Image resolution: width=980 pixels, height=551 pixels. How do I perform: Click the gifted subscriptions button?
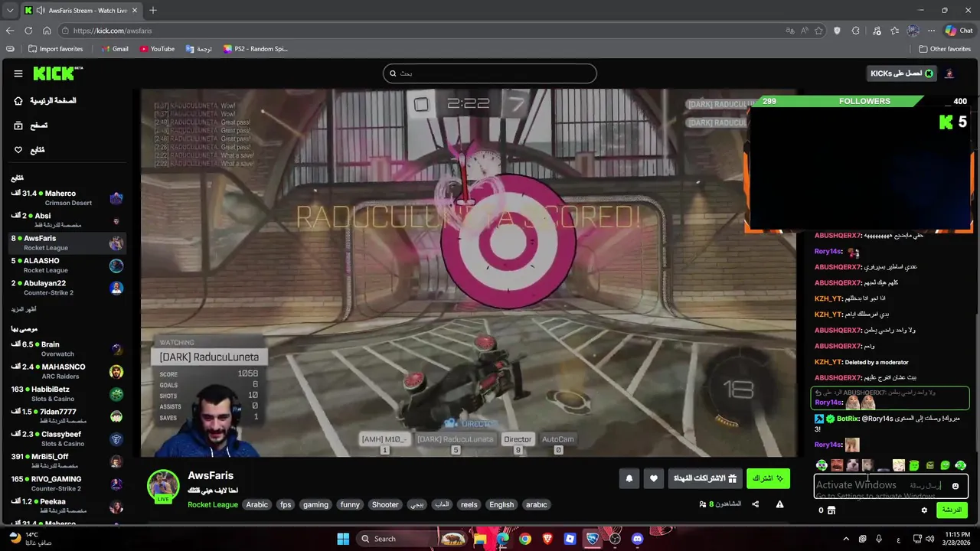704,479
